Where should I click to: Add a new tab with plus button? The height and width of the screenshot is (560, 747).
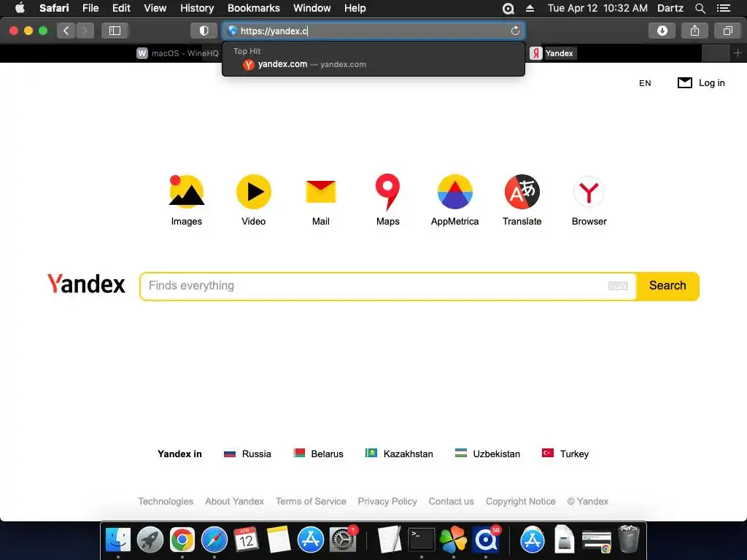coord(738,52)
